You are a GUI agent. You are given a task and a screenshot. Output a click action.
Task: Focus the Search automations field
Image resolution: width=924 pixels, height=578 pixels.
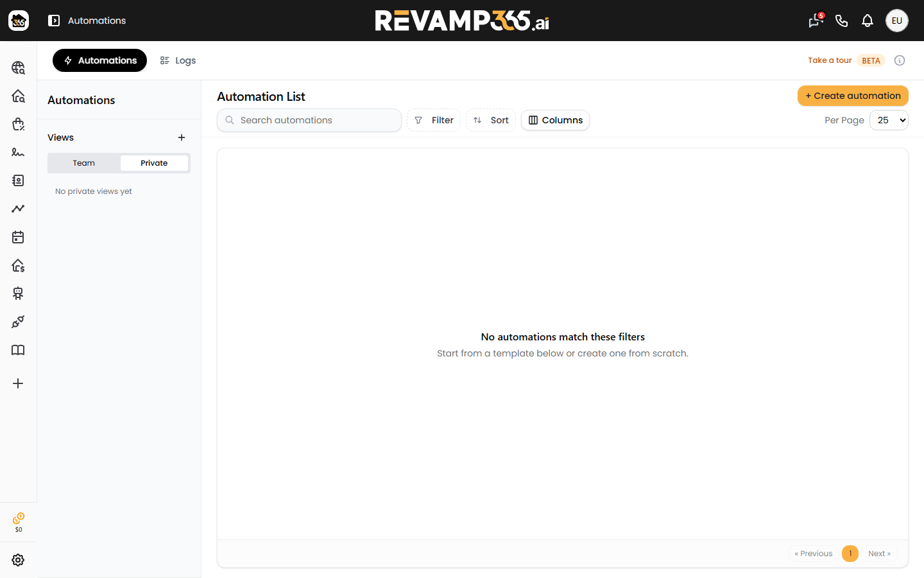(309, 120)
